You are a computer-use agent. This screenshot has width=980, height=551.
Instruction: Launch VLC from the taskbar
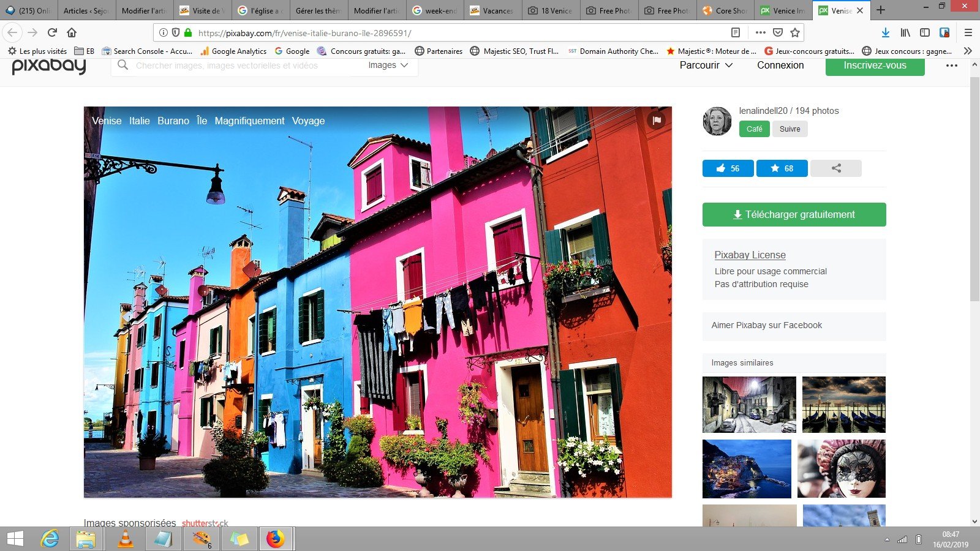click(125, 539)
